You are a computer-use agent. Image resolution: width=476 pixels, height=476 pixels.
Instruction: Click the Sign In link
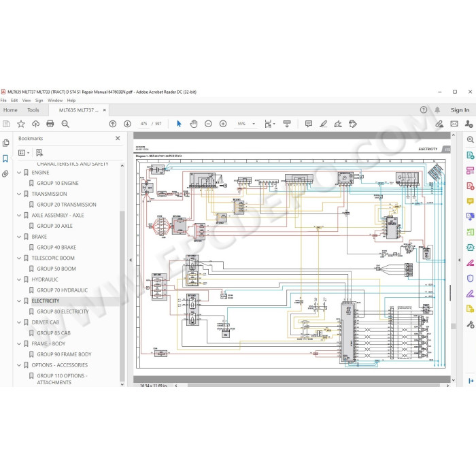(x=460, y=110)
